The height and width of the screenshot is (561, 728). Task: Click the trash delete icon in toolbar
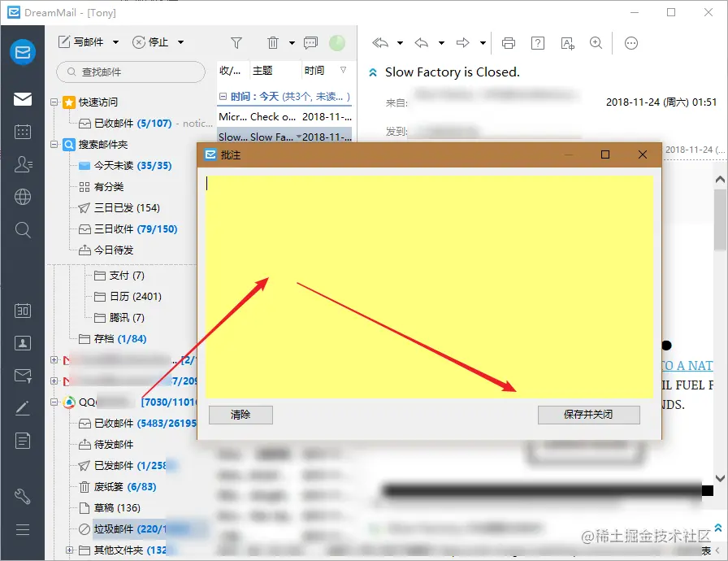[273, 43]
